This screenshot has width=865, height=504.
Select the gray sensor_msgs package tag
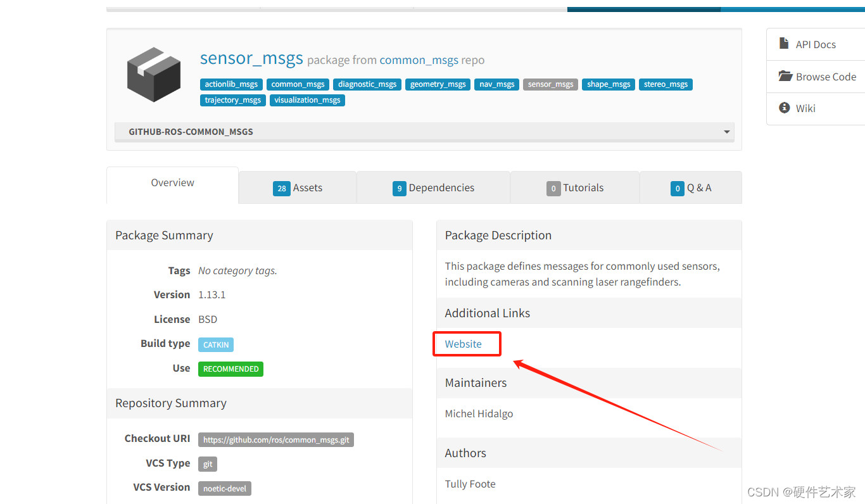coord(550,84)
